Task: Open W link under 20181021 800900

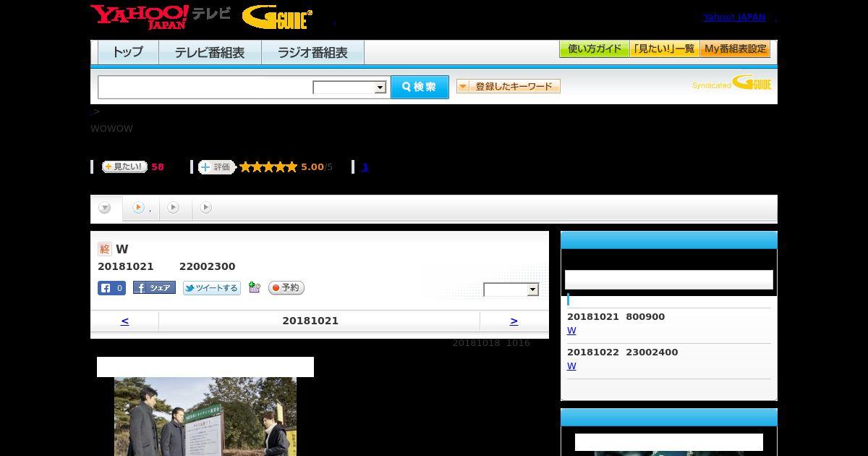Action: (x=571, y=331)
